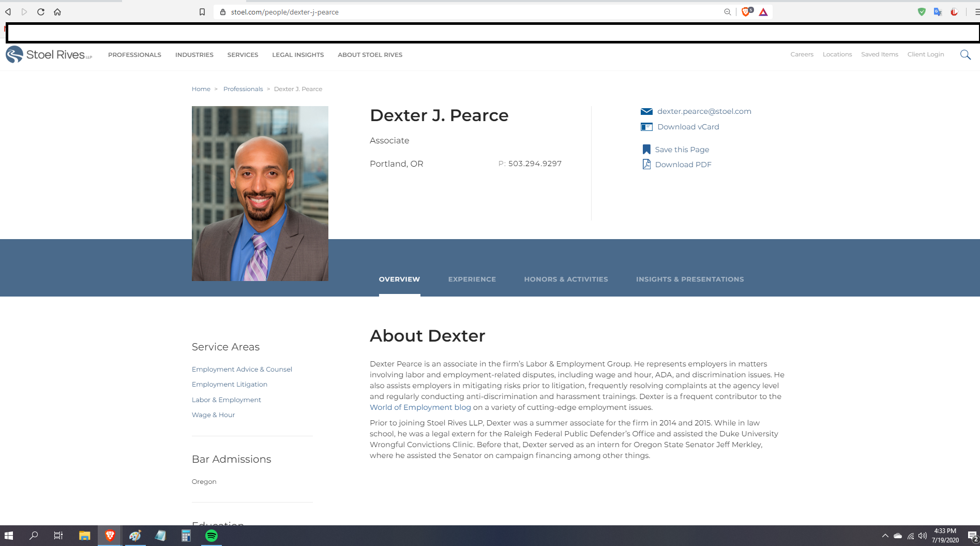Screen dimensions: 980x546
Task: Click the envelope email icon
Action: 646,111
